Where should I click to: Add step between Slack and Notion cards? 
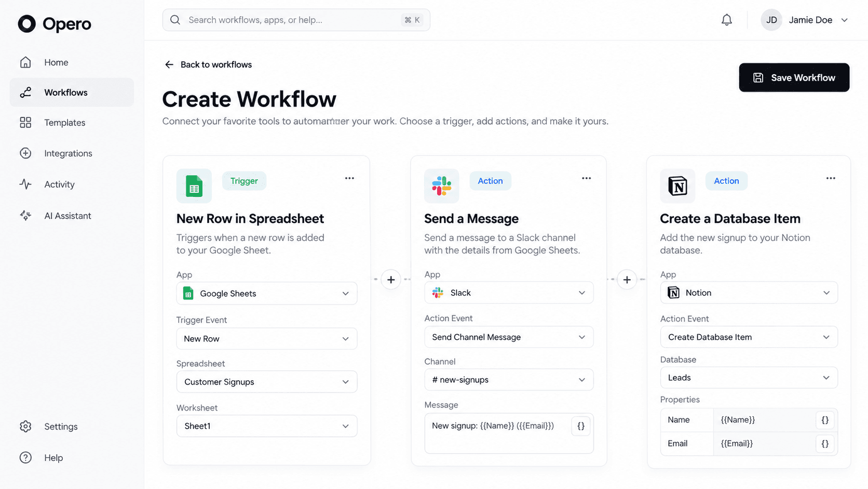[627, 280]
